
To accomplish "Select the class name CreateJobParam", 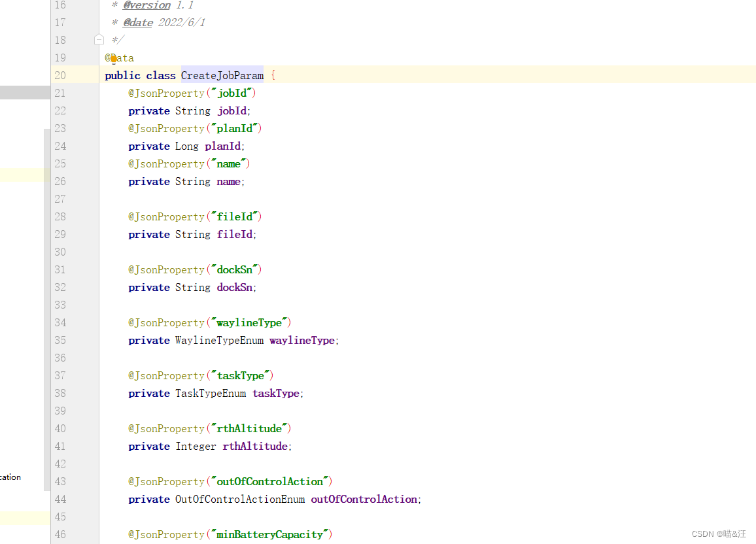I will pos(222,75).
